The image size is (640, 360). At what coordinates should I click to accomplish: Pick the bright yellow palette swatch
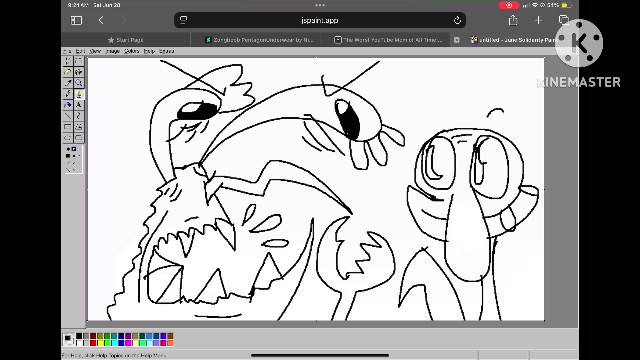coord(100,343)
